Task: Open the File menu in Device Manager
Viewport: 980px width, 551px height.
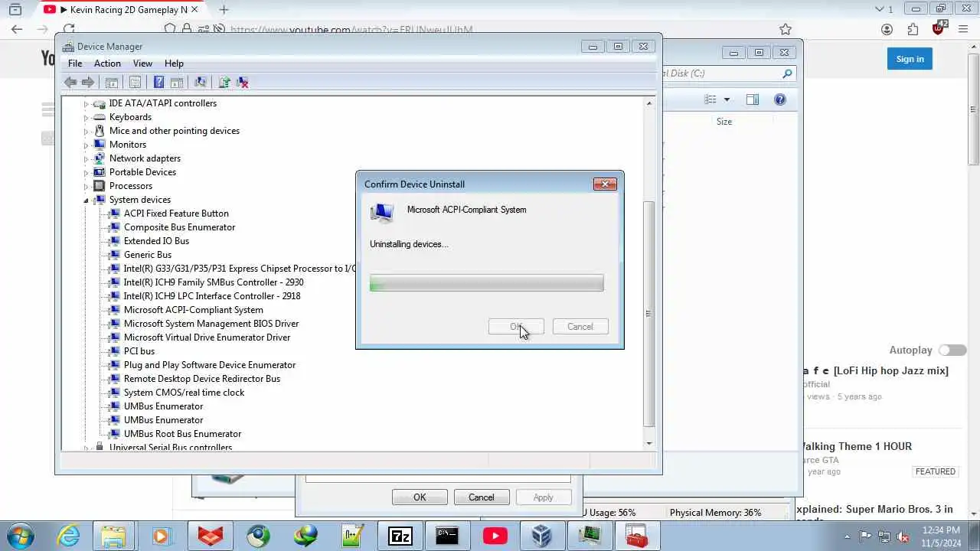Action: pyautogui.click(x=75, y=64)
